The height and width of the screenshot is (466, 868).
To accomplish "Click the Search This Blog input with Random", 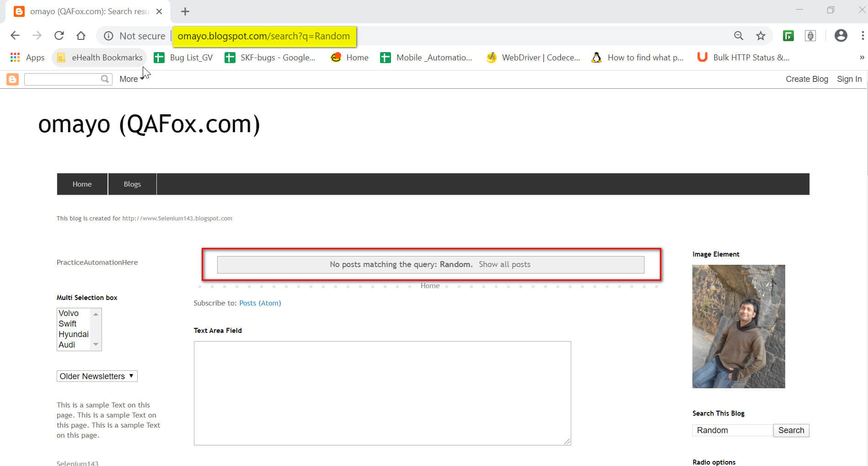I will point(733,430).
